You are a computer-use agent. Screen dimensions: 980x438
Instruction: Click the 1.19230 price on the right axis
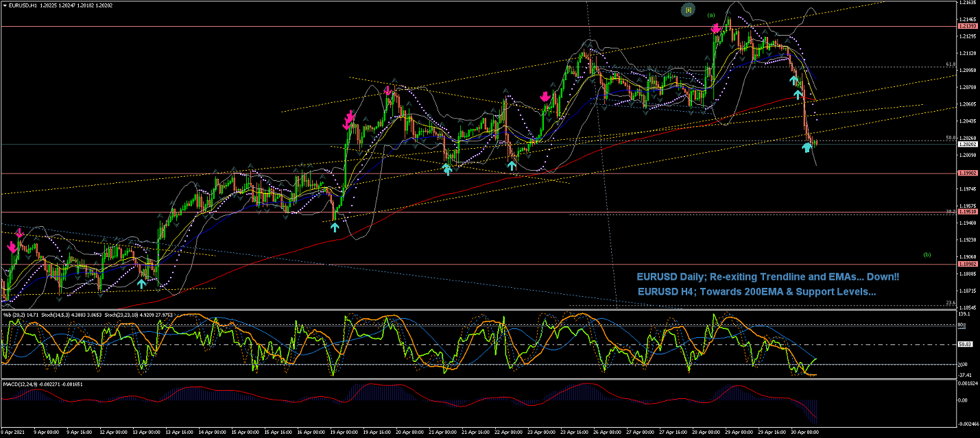click(968, 240)
